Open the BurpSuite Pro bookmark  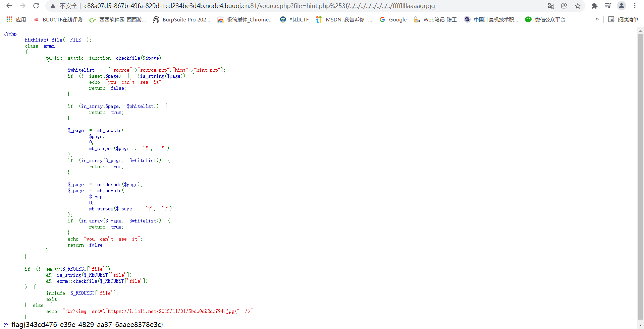[181, 19]
